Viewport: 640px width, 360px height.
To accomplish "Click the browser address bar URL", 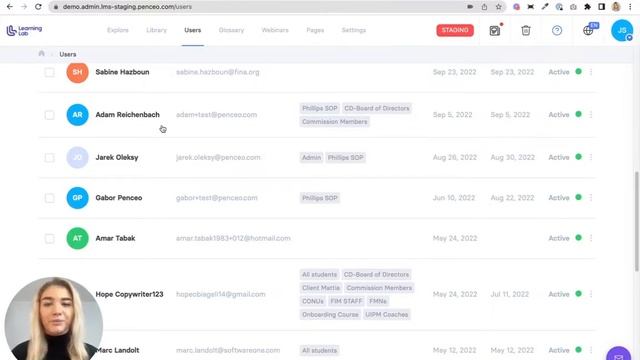I will pyautogui.click(x=127, y=7).
